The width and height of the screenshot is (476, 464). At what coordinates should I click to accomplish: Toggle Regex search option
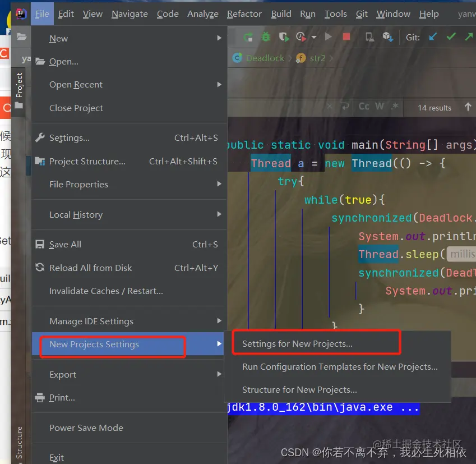[395, 106]
